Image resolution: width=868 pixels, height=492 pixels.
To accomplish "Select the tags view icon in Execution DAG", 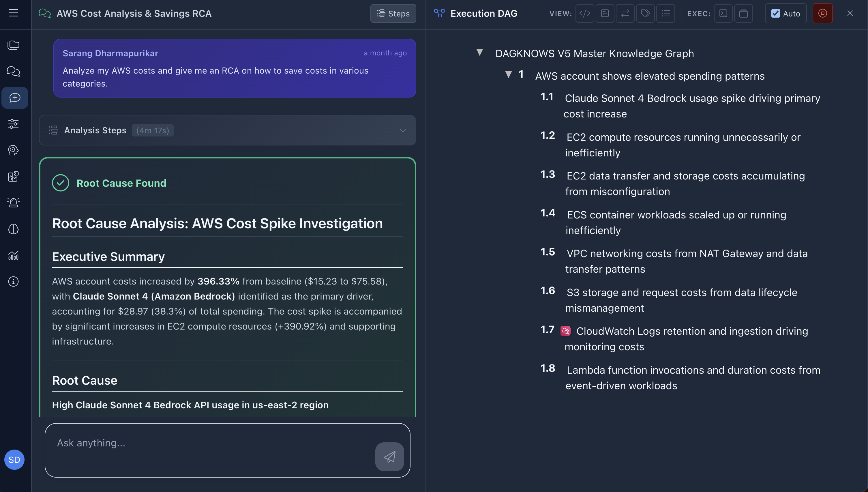I will (x=645, y=14).
